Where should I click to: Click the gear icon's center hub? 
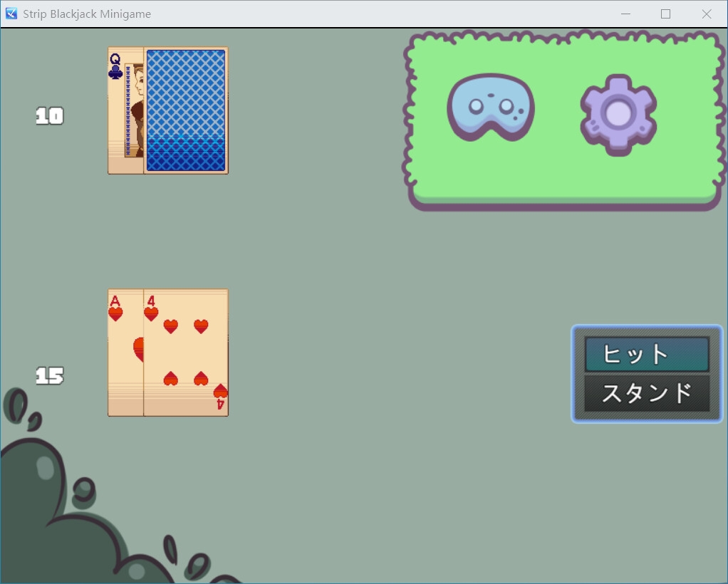coord(617,114)
